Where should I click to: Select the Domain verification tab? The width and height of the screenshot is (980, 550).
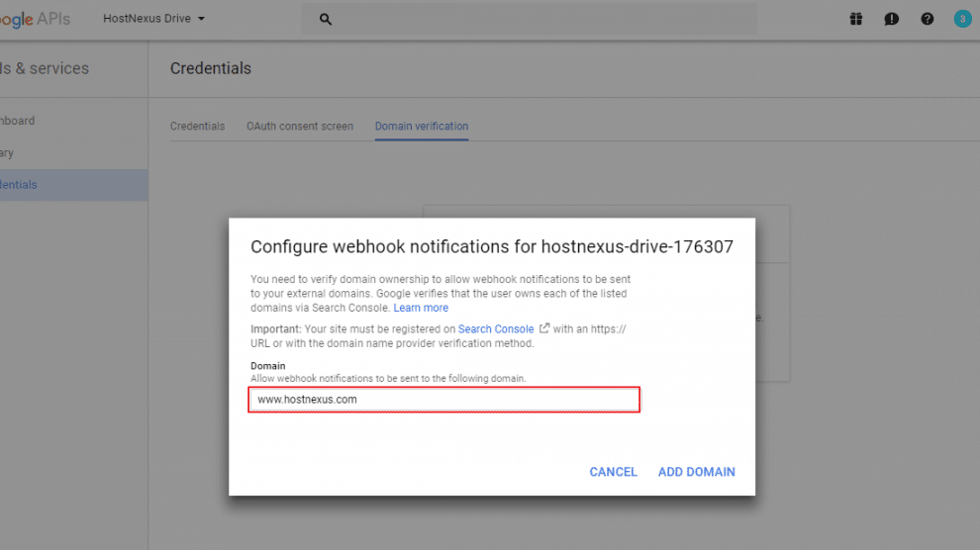point(422,126)
